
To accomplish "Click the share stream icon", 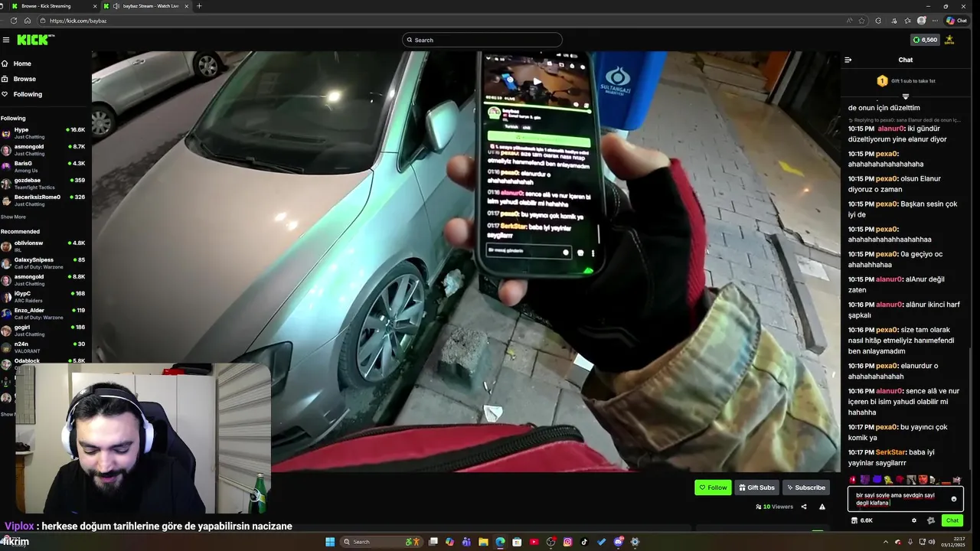I will [x=804, y=507].
